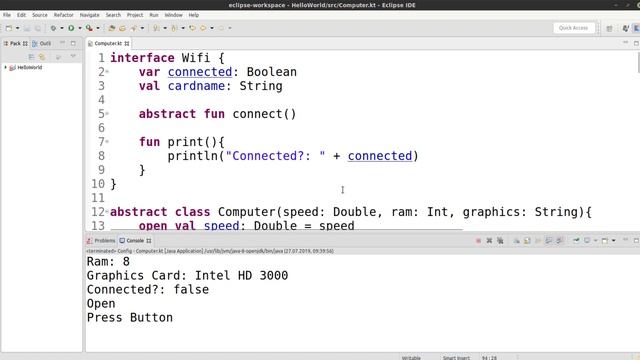
Task: Collapse the fold marker on line 7
Action: (x=107, y=142)
